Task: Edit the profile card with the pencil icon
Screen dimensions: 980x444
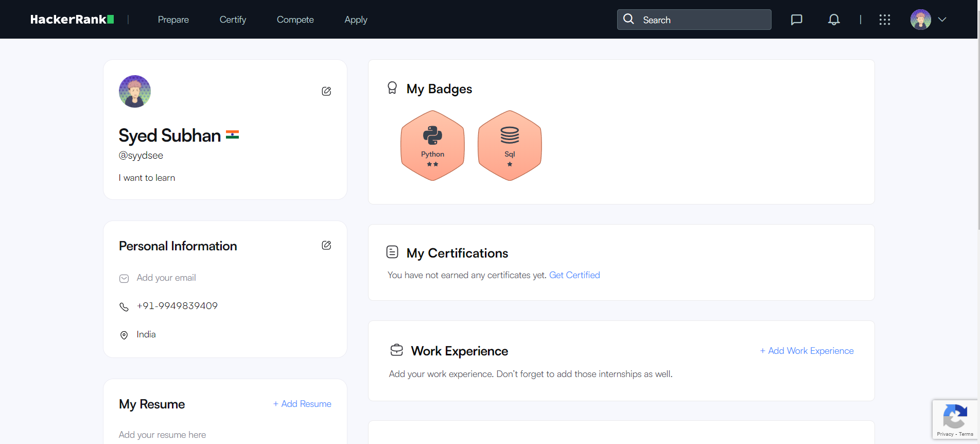Action: 326,91
